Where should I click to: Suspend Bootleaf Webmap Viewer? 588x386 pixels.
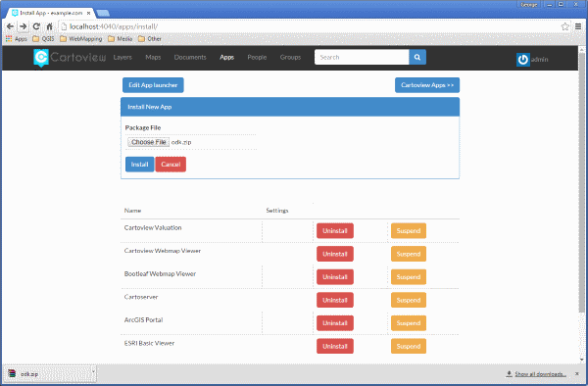coord(409,277)
